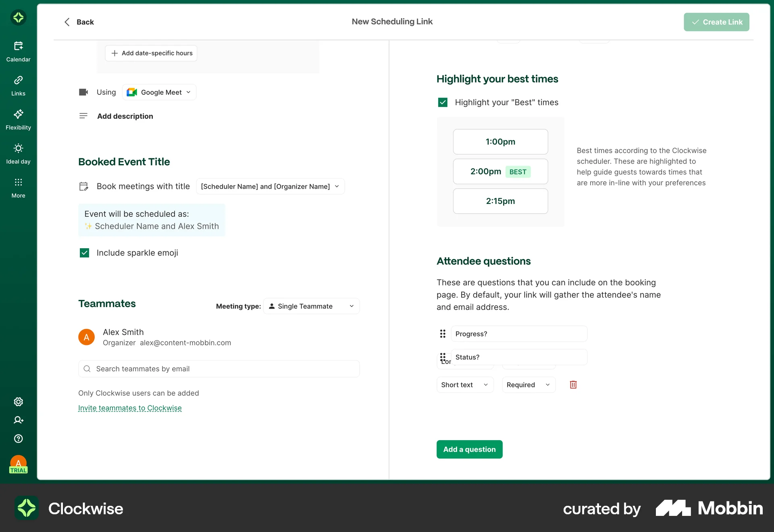
Task: Disable Highlight your "Best" times
Action: coord(442,102)
